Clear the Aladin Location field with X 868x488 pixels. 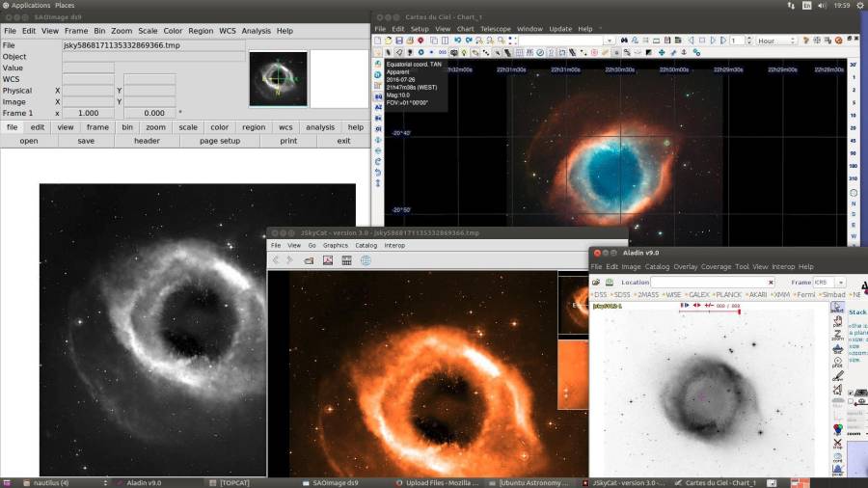(x=771, y=283)
